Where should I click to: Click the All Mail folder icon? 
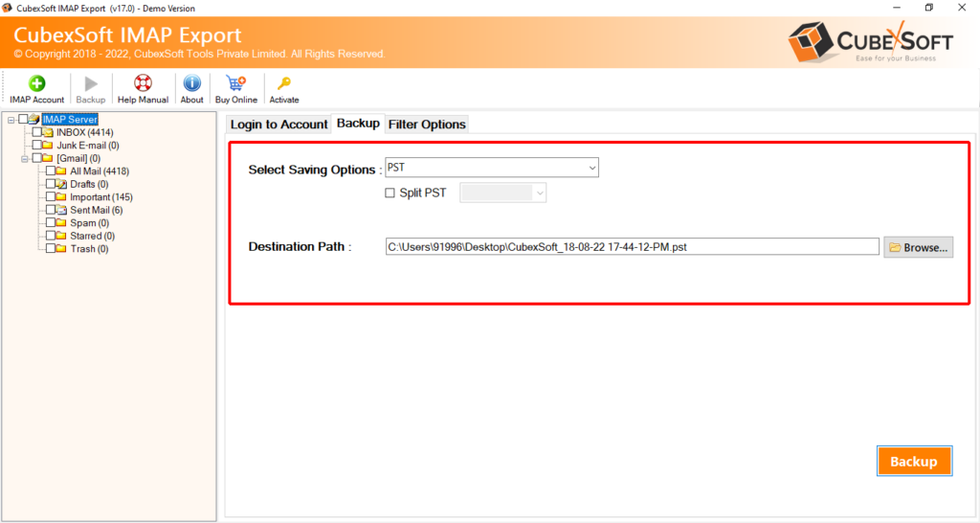61,171
